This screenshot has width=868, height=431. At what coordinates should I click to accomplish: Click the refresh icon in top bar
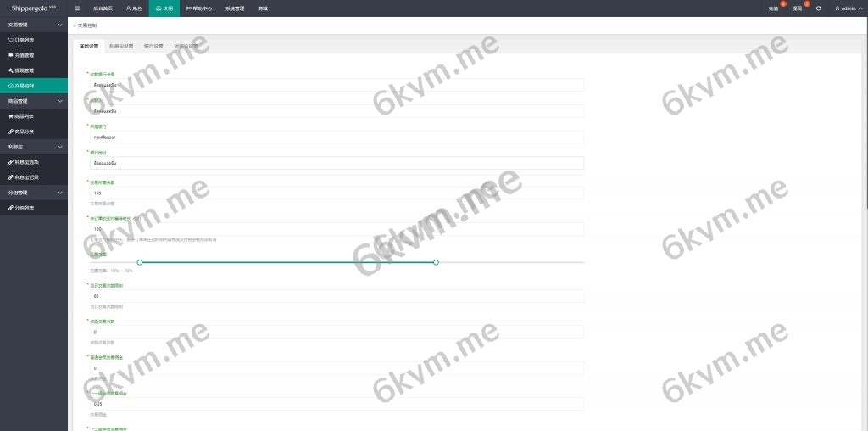(x=818, y=8)
